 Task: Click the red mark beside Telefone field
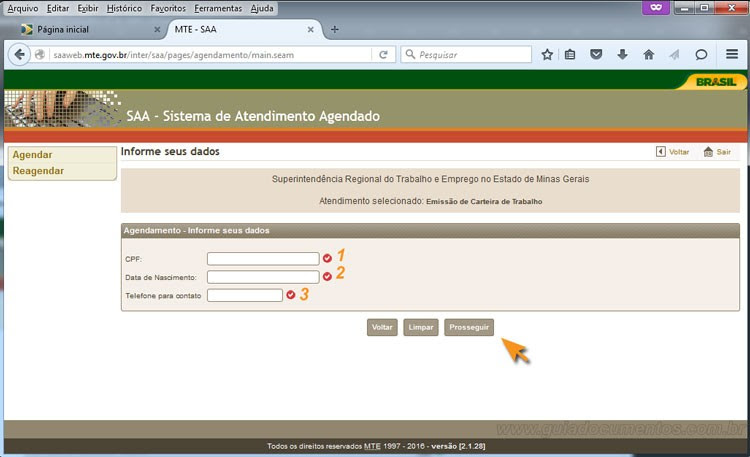pos(291,295)
